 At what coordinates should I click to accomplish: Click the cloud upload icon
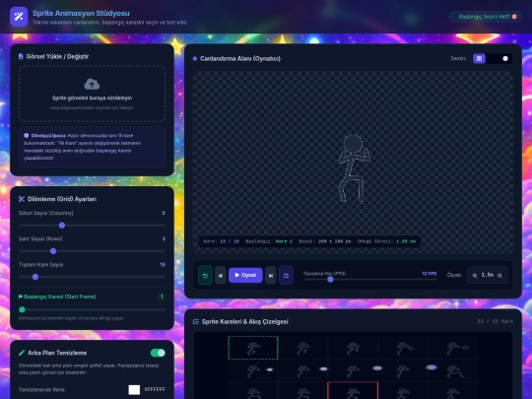(92, 84)
